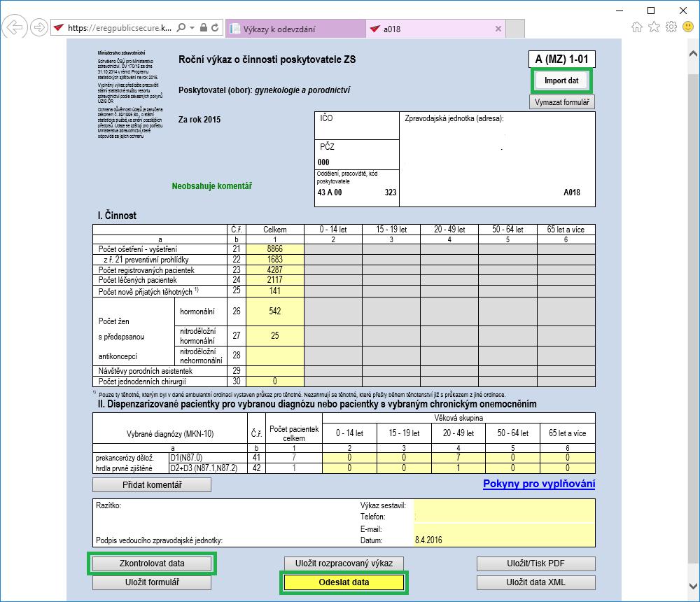Click row 41 field for 20 - 49 let
This screenshot has height=602, width=700.
click(x=458, y=458)
